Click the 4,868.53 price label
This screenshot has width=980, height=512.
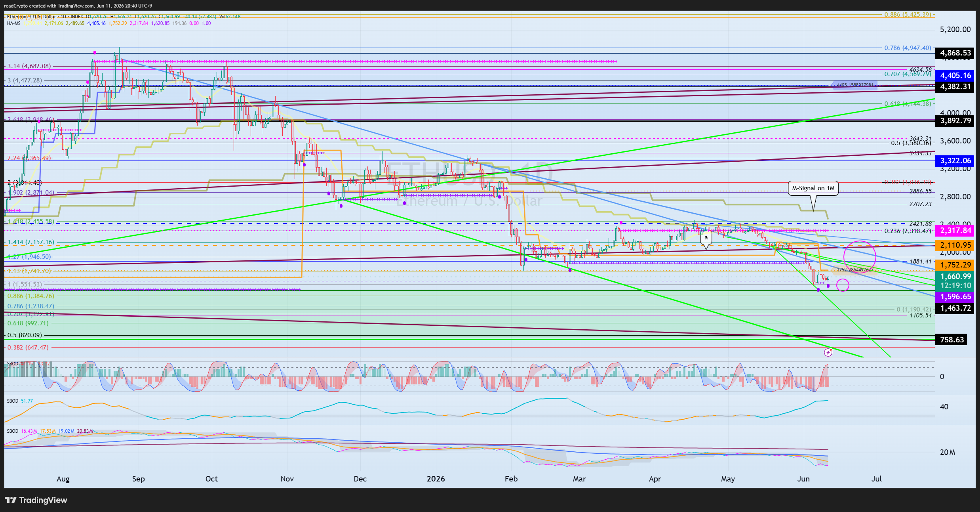(955, 53)
